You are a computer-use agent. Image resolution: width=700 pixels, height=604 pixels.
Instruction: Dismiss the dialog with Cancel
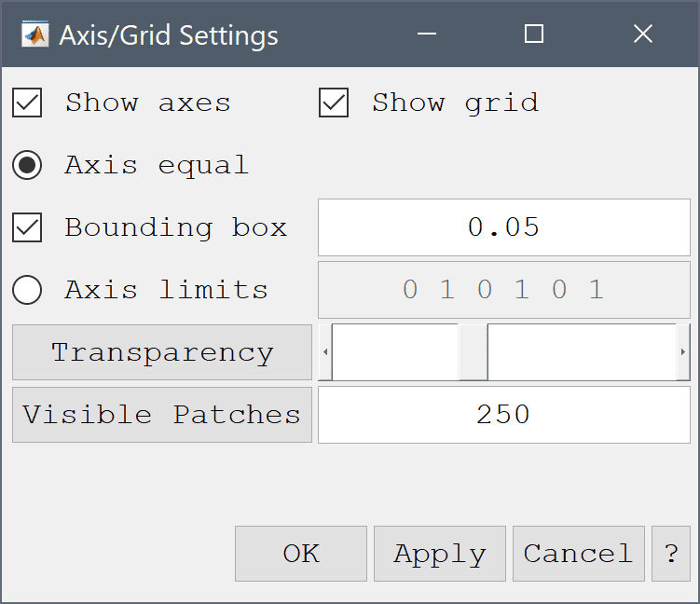[x=578, y=554]
